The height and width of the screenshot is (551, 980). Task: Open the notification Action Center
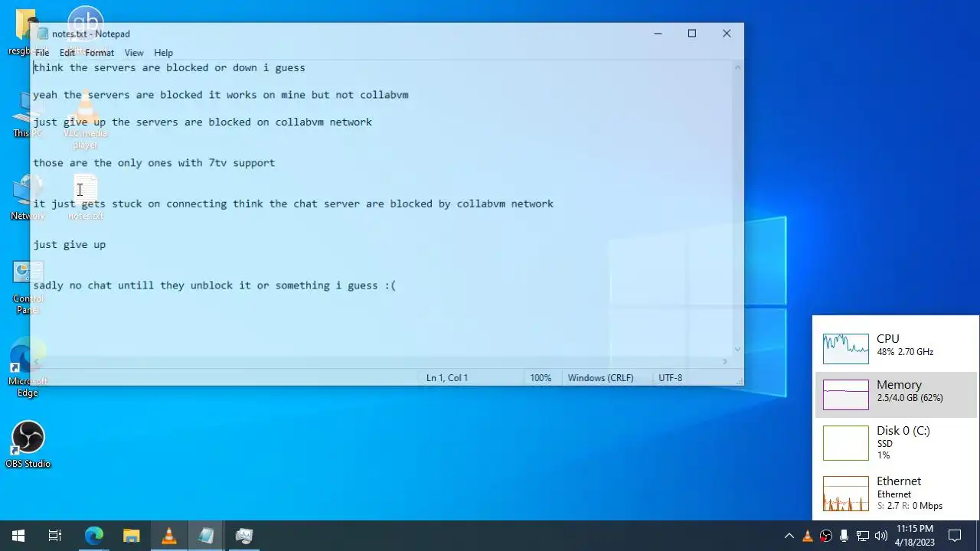pyautogui.click(x=955, y=536)
